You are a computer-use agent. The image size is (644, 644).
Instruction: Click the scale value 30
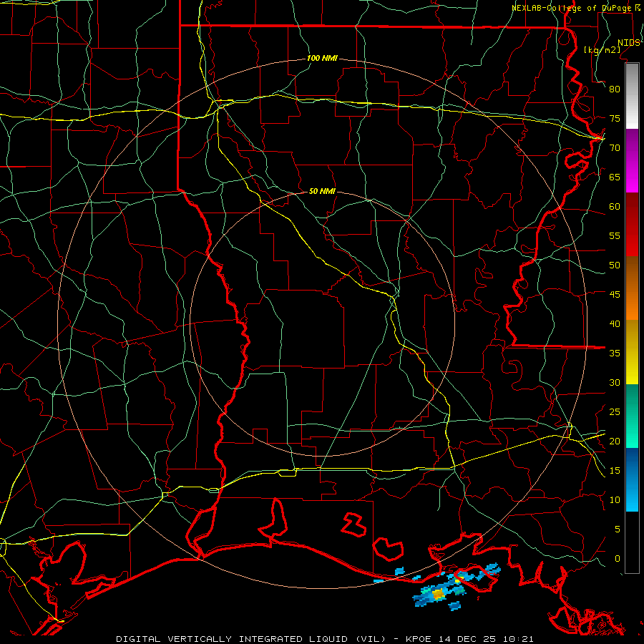pyautogui.click(x=615, y=382)
